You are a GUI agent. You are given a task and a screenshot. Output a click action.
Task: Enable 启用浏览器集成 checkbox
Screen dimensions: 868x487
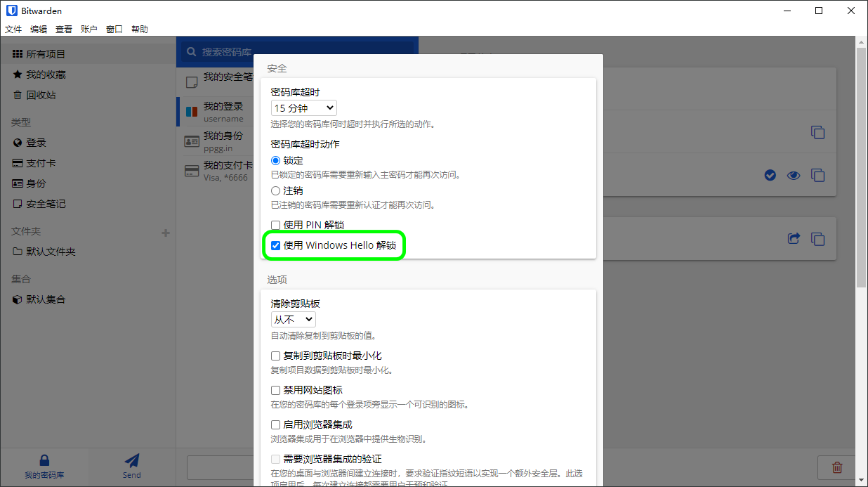[276, 424]
